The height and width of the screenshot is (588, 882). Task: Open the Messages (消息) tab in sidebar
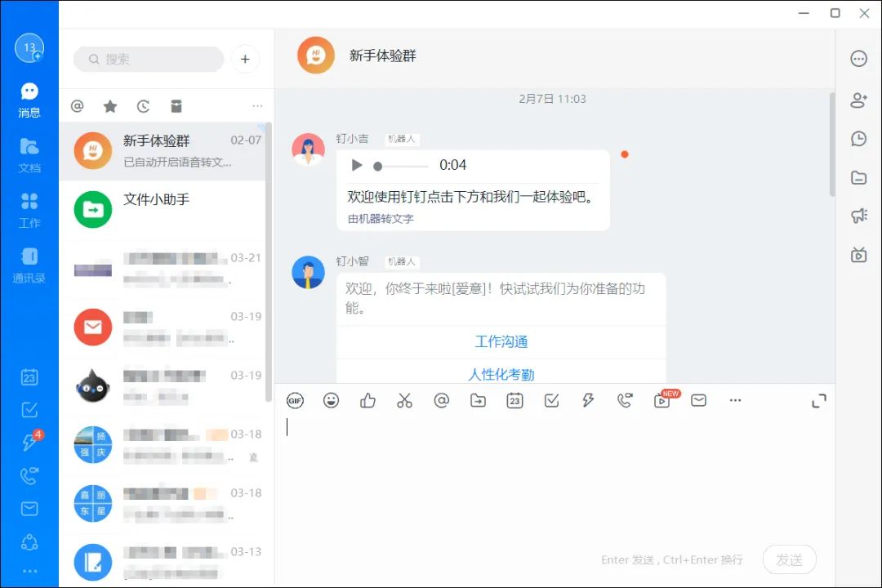(29, 100)
